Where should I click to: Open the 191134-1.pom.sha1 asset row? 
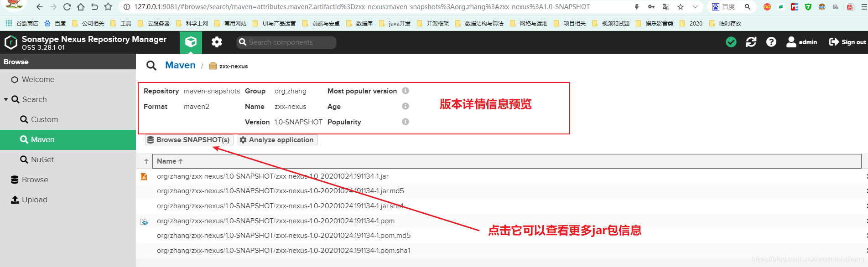pos(502,251)
